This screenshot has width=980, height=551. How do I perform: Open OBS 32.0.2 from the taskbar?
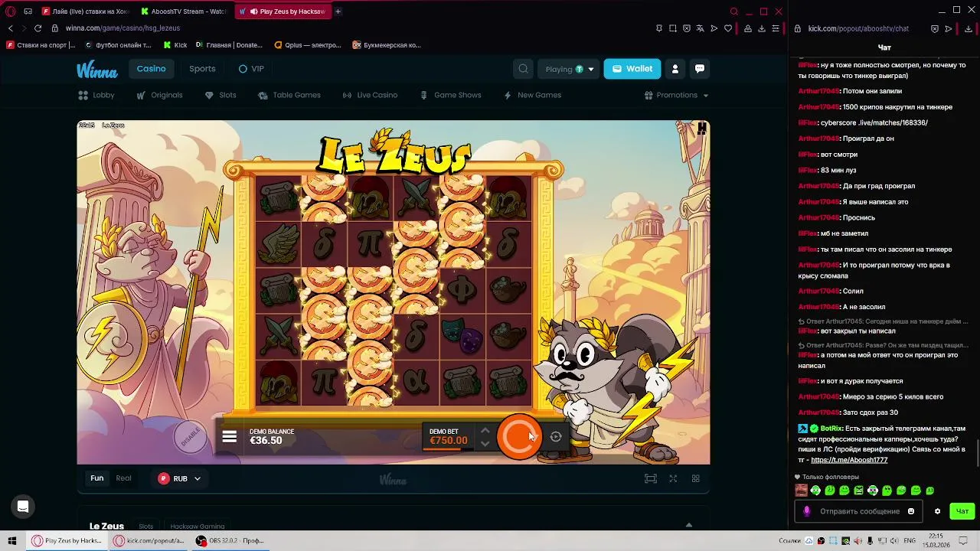[230, 540]
